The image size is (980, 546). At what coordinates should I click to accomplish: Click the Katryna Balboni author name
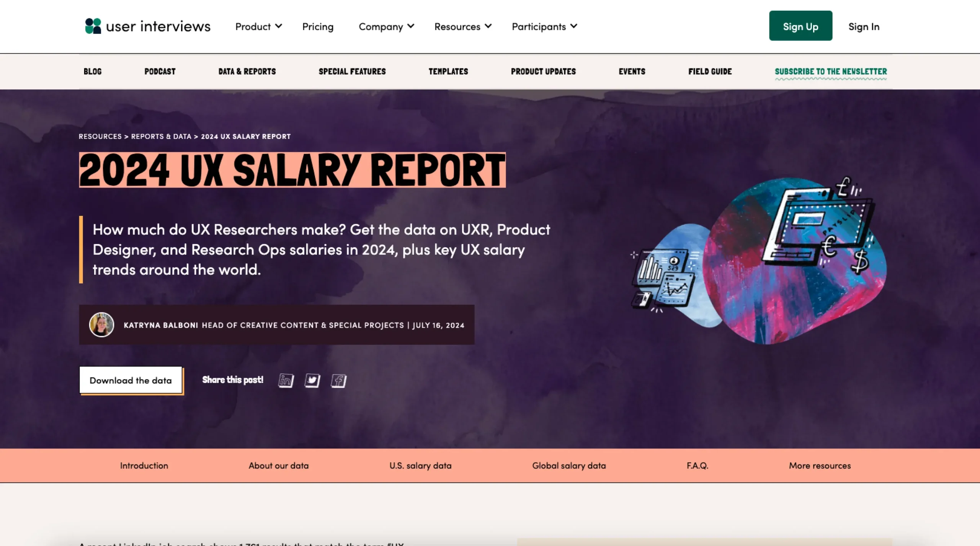[161, 325]
